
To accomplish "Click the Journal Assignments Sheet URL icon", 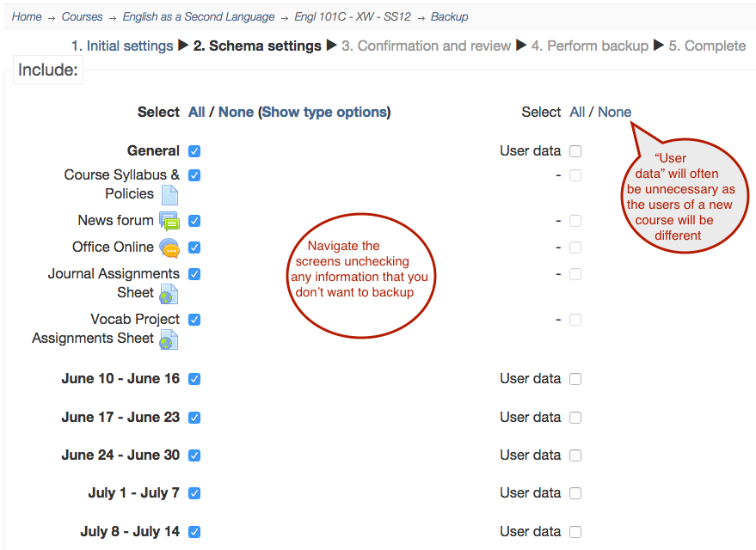I will [169, 294].
